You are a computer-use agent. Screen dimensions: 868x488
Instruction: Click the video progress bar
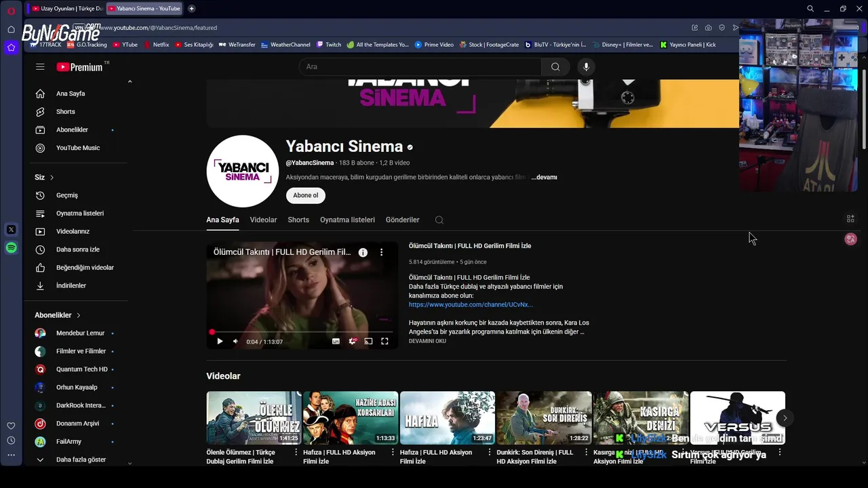[302, 332]
